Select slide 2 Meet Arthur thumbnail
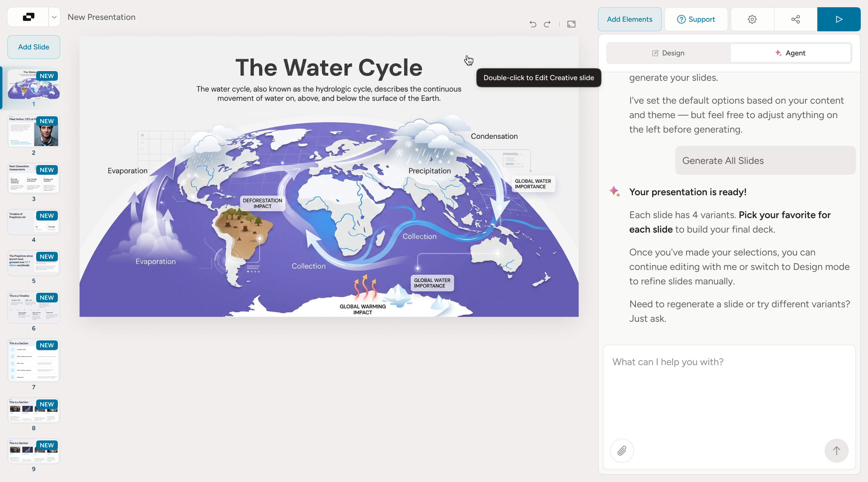The image size is (868, 482). coord(34,131)
